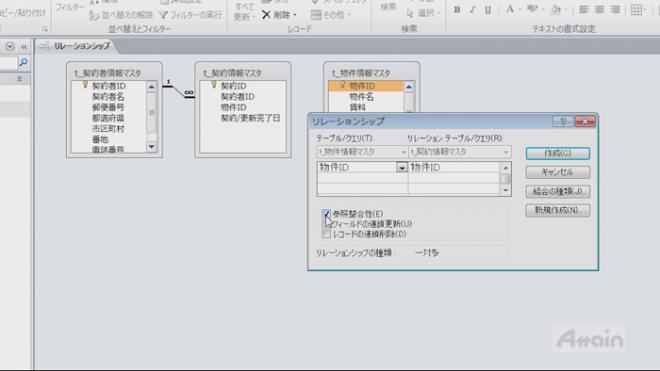
Task: Click the 検索 find button
Action: (388, 8)
